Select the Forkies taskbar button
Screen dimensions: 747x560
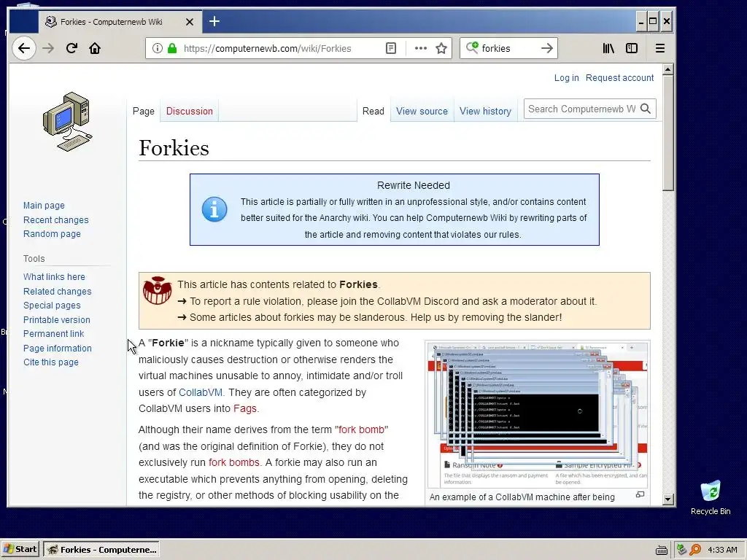[101, 550]
